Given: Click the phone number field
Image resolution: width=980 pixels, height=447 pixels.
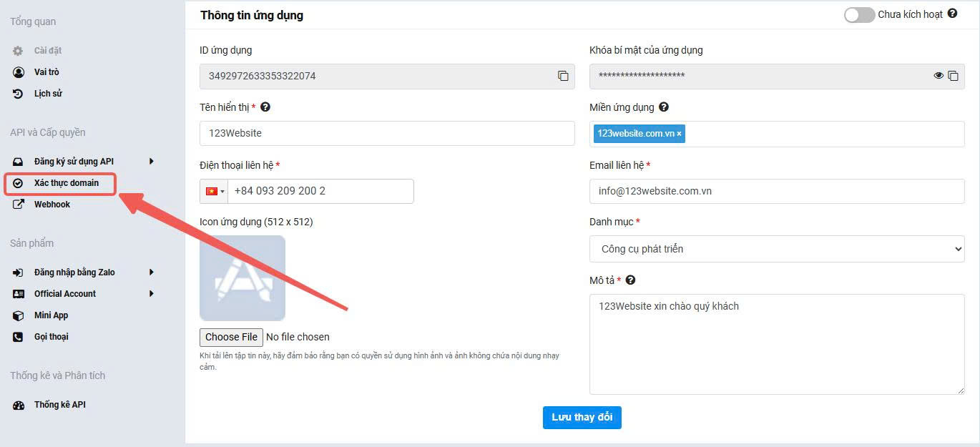Looking at the screenshot, I should [320, 191].
